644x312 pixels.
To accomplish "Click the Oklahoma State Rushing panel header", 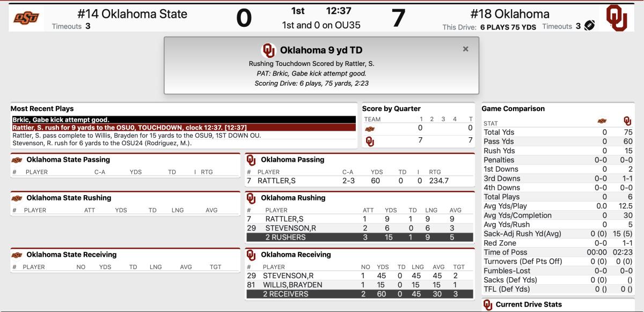I will (69, 198).
